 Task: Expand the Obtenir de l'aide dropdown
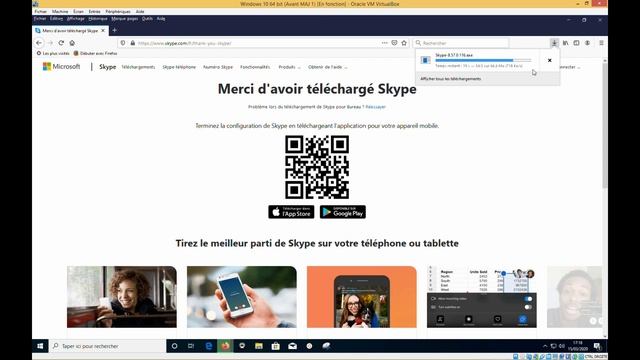(x=327, y=67)
